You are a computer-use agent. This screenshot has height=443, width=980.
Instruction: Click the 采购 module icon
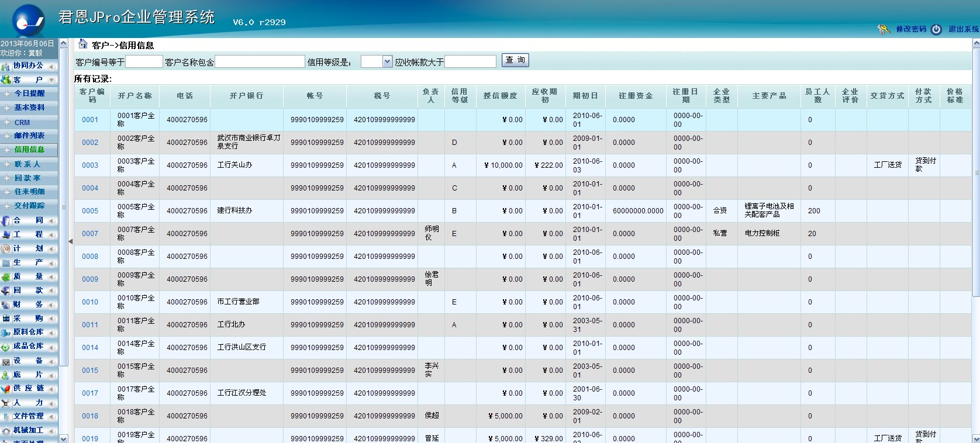tap(5, 319)
